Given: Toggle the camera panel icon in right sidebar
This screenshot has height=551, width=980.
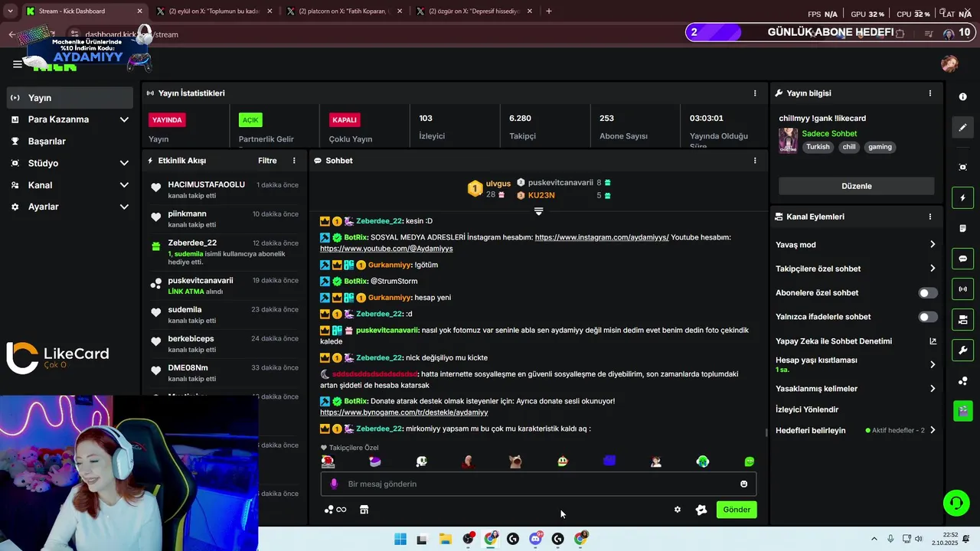Looking at the screenshot, I should (963, 320).
